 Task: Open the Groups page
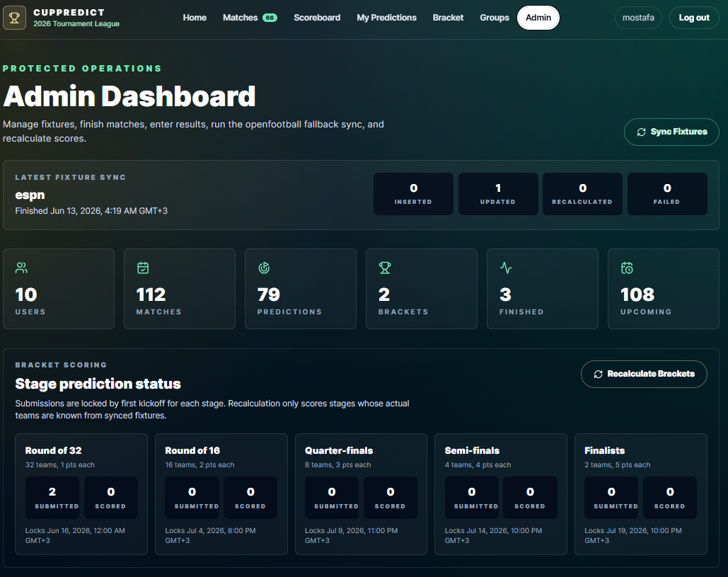[x=495, y=18]
